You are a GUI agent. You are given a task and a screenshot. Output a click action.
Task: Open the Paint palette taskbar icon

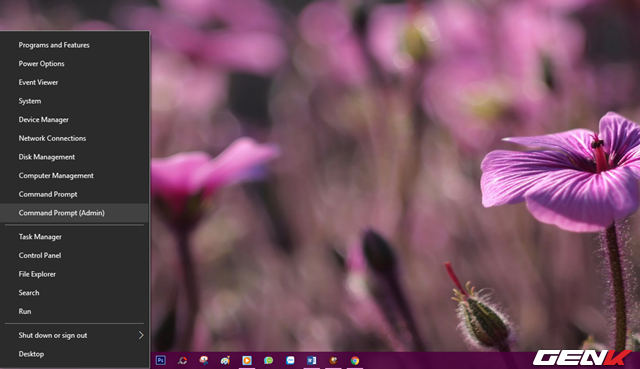225,360
